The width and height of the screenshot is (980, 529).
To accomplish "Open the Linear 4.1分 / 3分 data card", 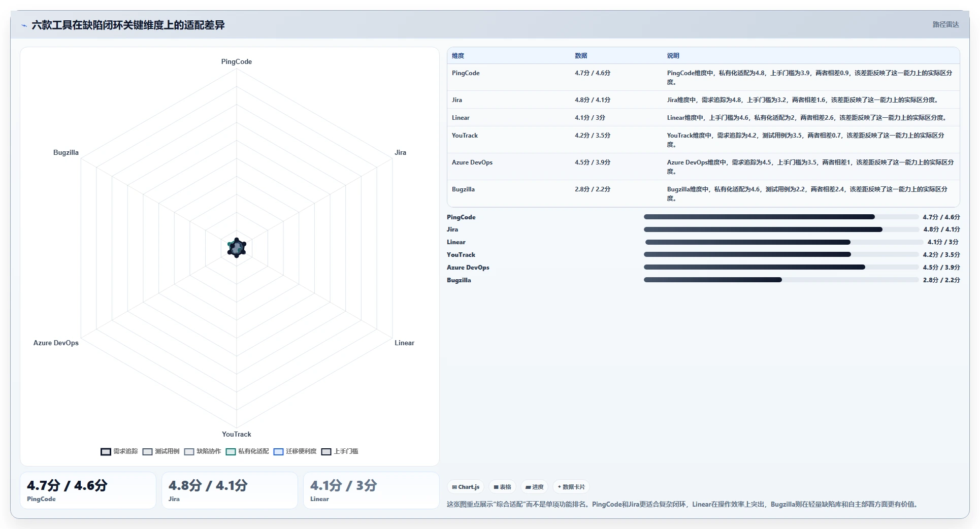I will (x=371, y=490).
